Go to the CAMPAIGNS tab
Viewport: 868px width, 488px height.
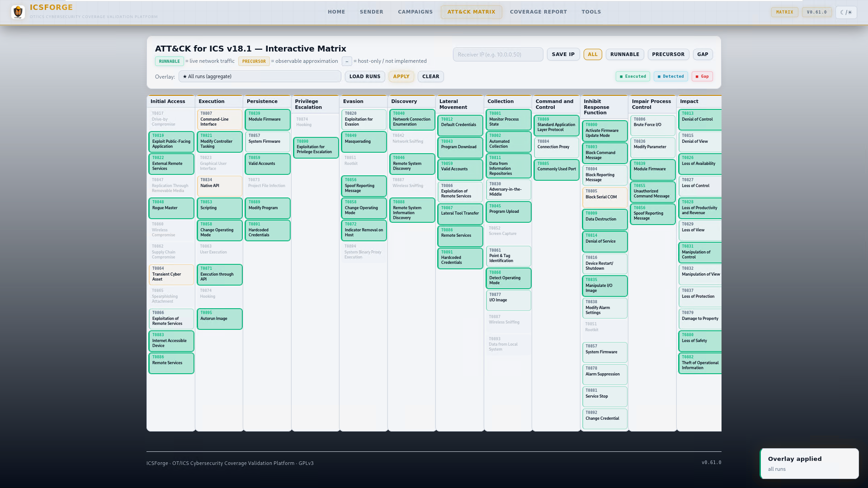415,12
